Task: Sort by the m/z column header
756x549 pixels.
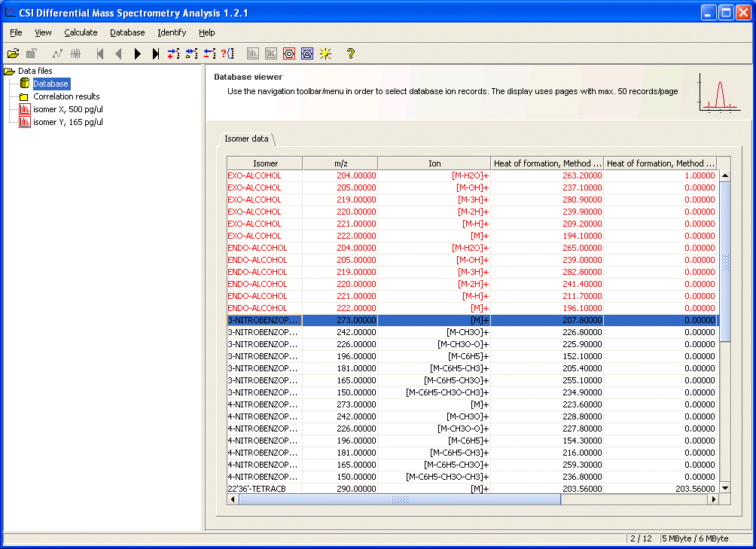Action: (x=340, y=163)
